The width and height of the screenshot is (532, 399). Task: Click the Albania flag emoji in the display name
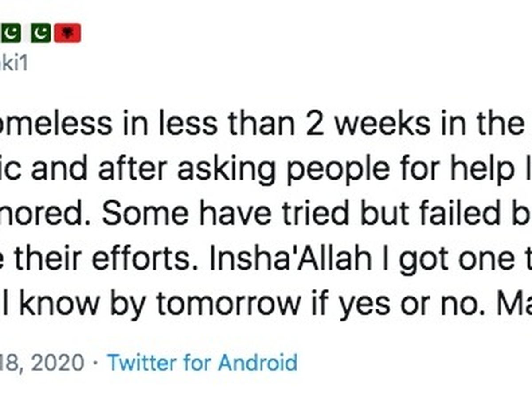pyautogui.click(x=67, y=33)
